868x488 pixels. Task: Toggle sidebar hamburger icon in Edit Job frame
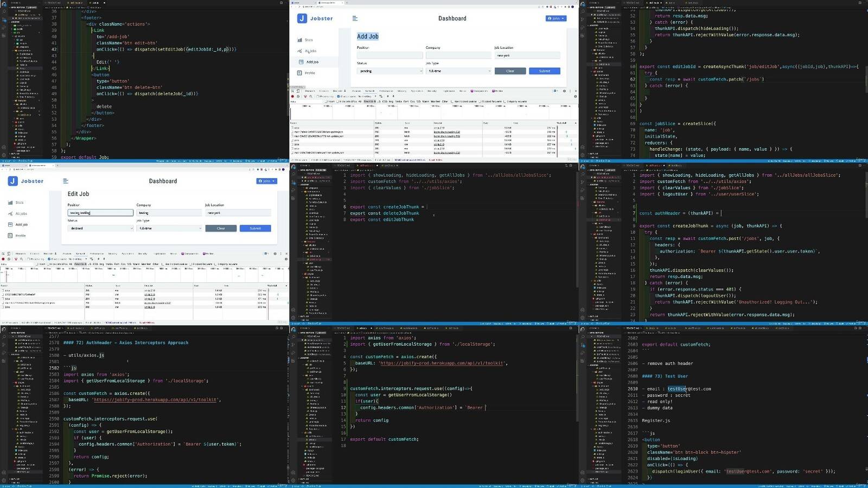[66, 181]
